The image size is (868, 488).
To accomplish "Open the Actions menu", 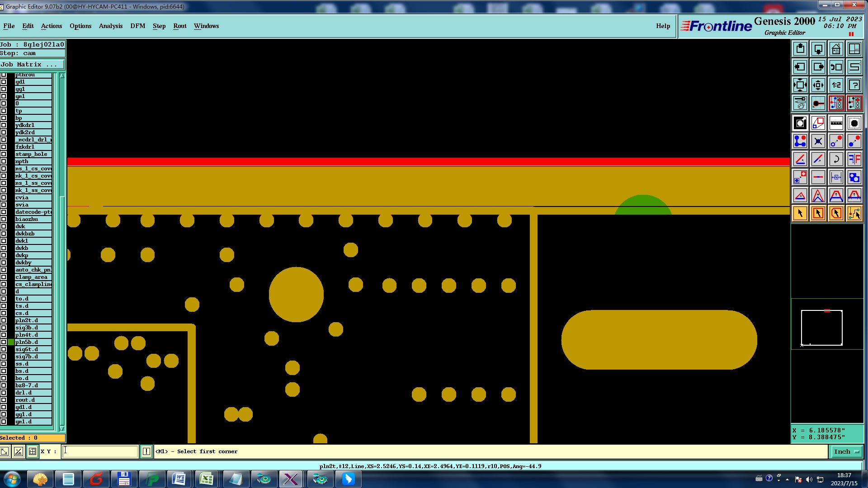I will click(x=52, y=26).
